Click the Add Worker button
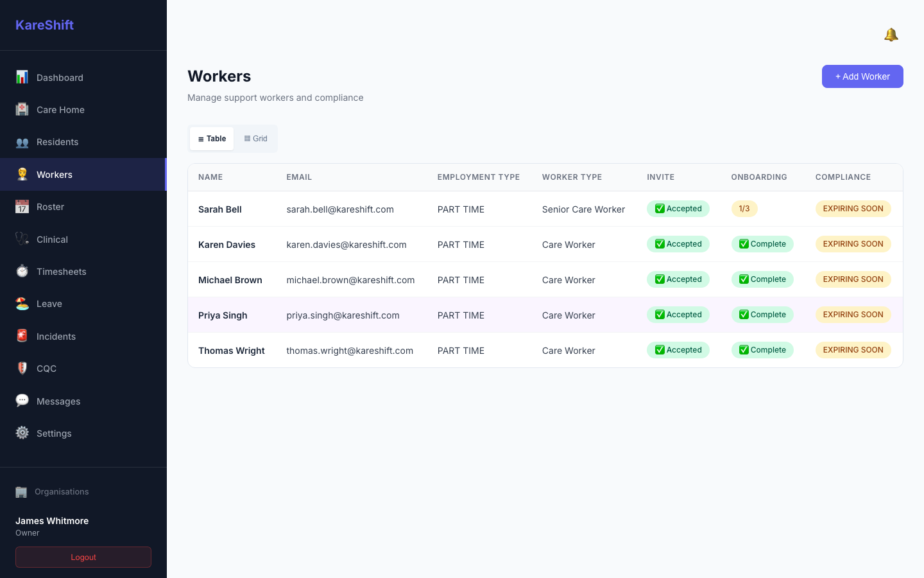Screen dimensions: 924x578 (x=862, y=76)
